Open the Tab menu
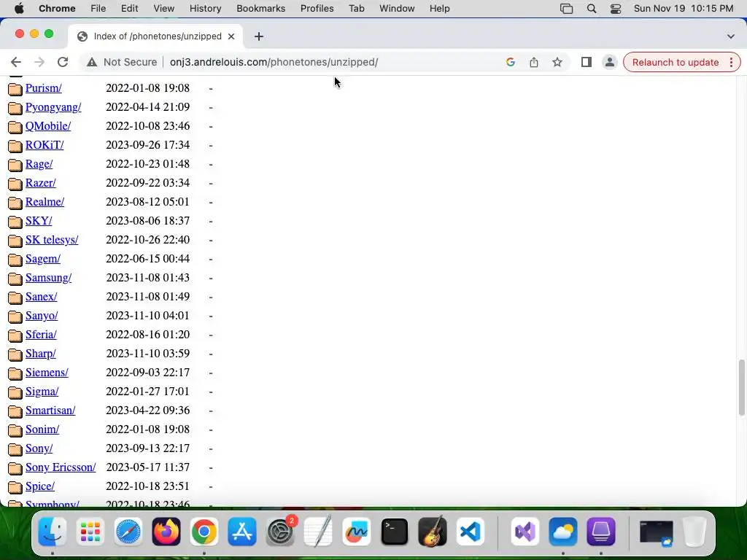Screen dimensions: 747x560 tap(356, 9)
